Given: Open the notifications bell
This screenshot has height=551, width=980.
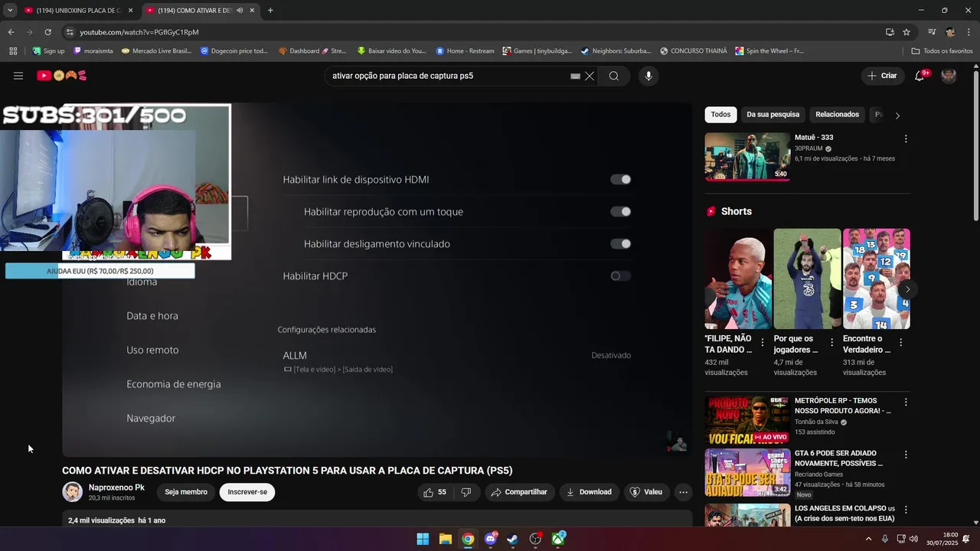Looking at the screenshot, I should pos(920,76).
